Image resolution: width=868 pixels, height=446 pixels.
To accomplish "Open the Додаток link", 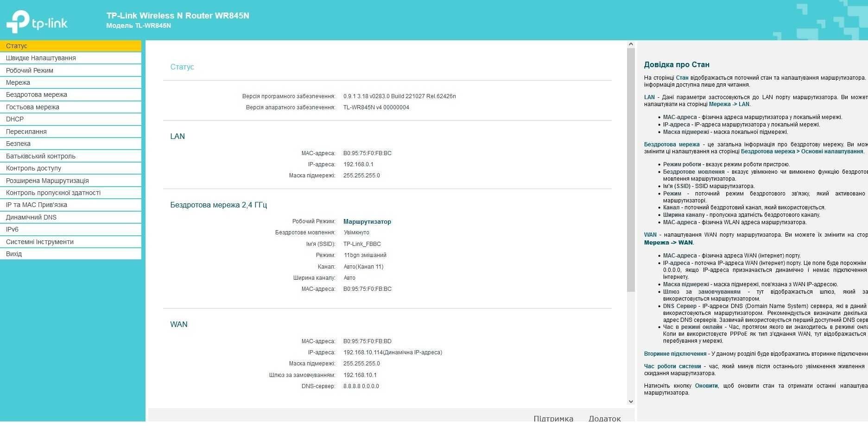I will (605, 418).
